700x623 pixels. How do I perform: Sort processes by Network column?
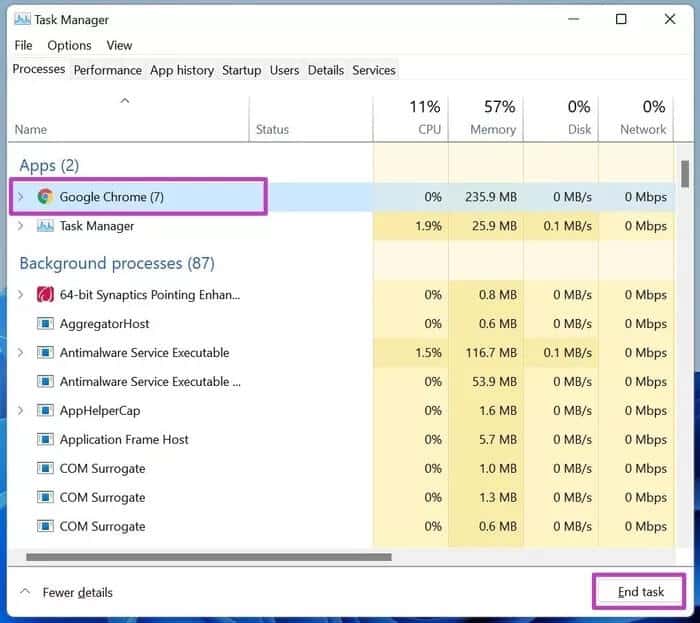(636, 119)
